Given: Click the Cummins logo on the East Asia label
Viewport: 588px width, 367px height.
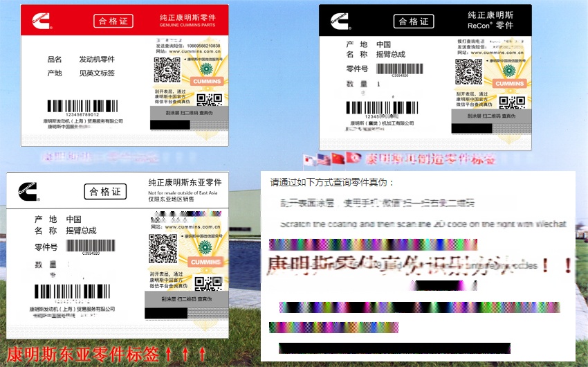Looking at the screenshot, I should 28,192.
